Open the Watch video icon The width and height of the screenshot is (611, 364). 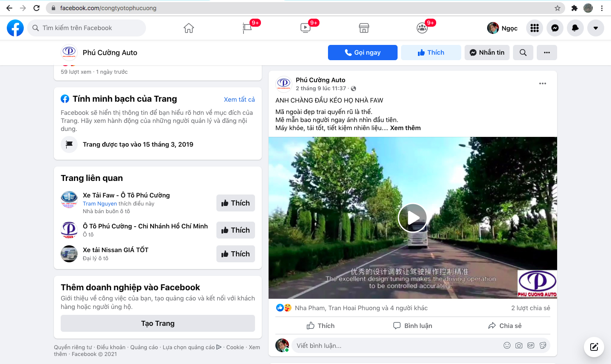(x=305, y=28)
